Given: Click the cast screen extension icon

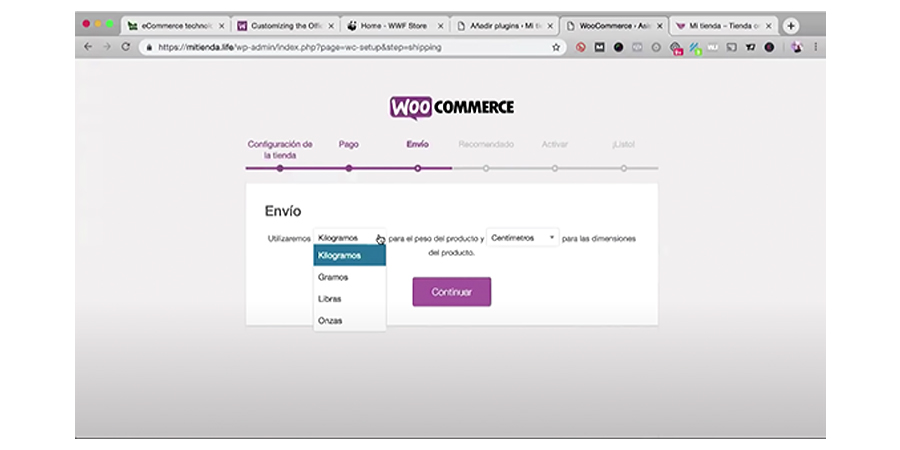Looking at the screenshot, I should point(731,48).
